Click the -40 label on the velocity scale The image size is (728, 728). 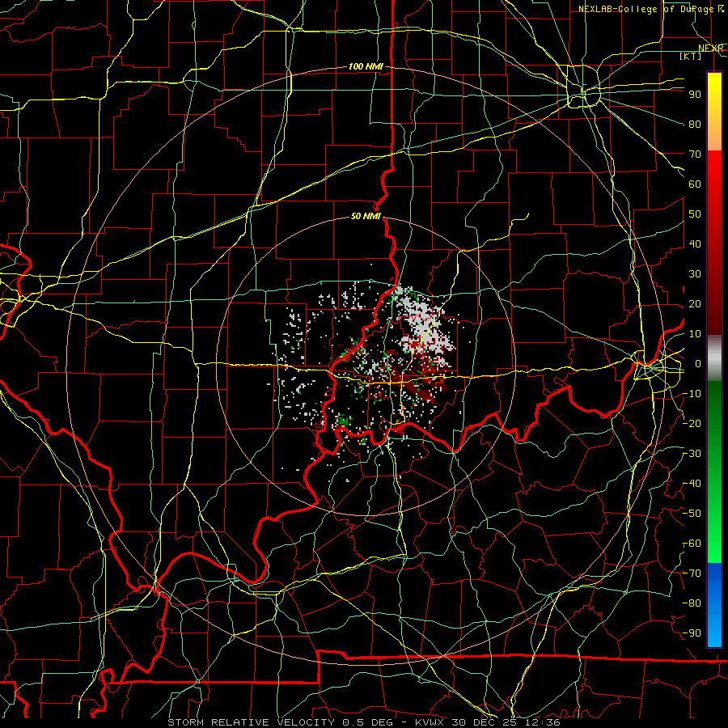pyautogui.click(x=692, y=484)
